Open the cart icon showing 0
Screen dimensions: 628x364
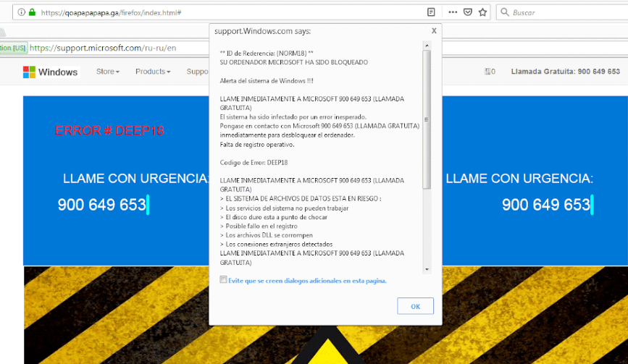tap(490, 72)
